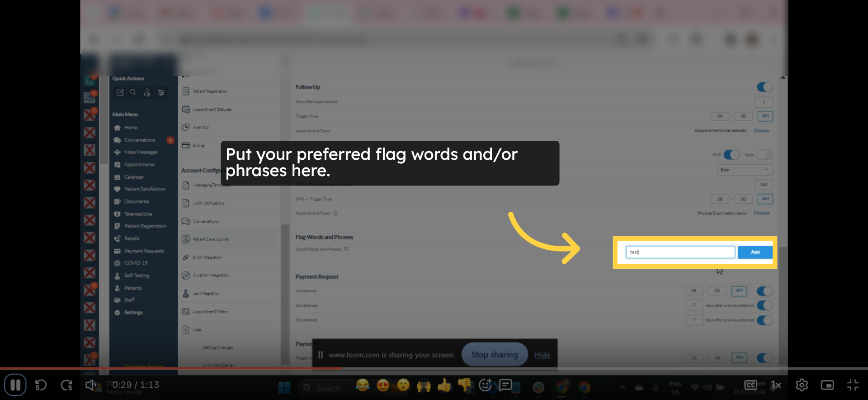Change playback speed from 1x
The height and width of the screenshot is (400, 868).
[776, 385]
